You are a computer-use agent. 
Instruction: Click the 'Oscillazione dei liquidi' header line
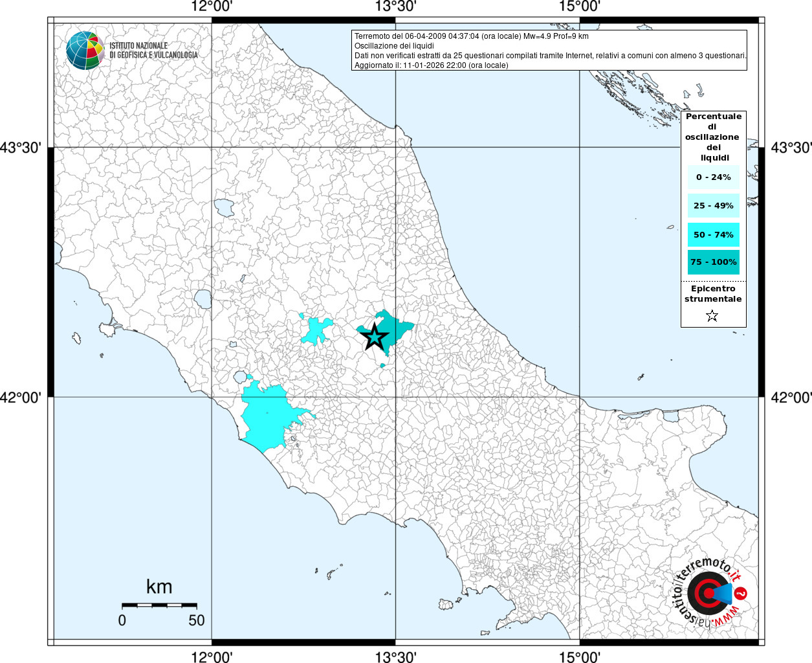point(394,46)
